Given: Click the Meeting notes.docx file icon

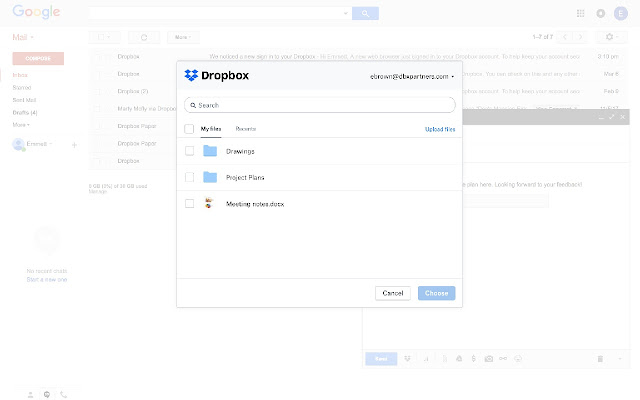Looking at the screenshot, I should point(209,203).
